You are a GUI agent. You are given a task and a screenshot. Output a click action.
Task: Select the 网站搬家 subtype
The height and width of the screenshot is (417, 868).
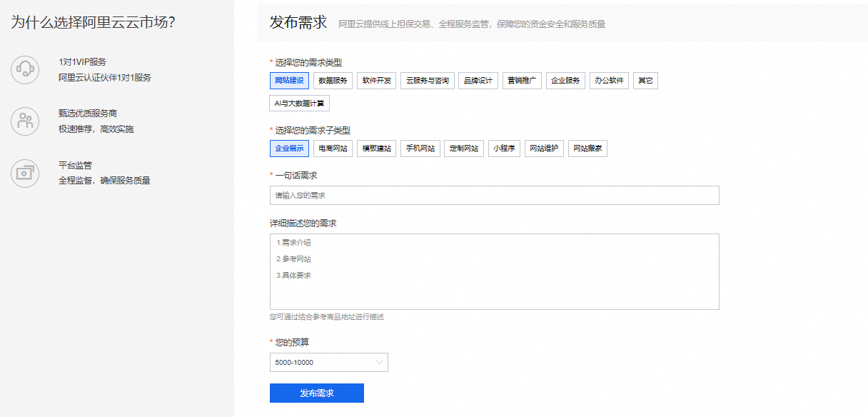point(587,149)
